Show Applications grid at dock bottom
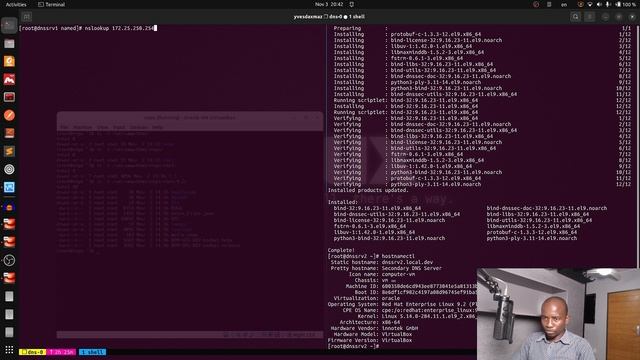 [9, 350]
